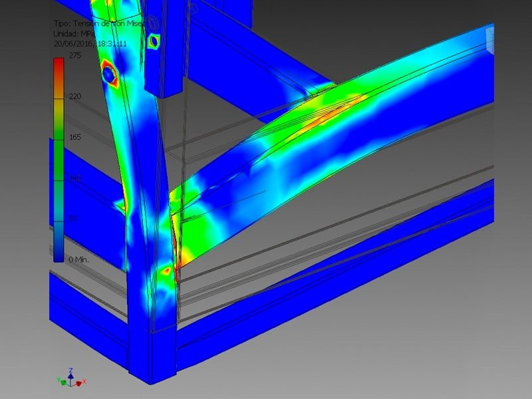Select the bolt hole on upper bracket

tap(154, 41)
